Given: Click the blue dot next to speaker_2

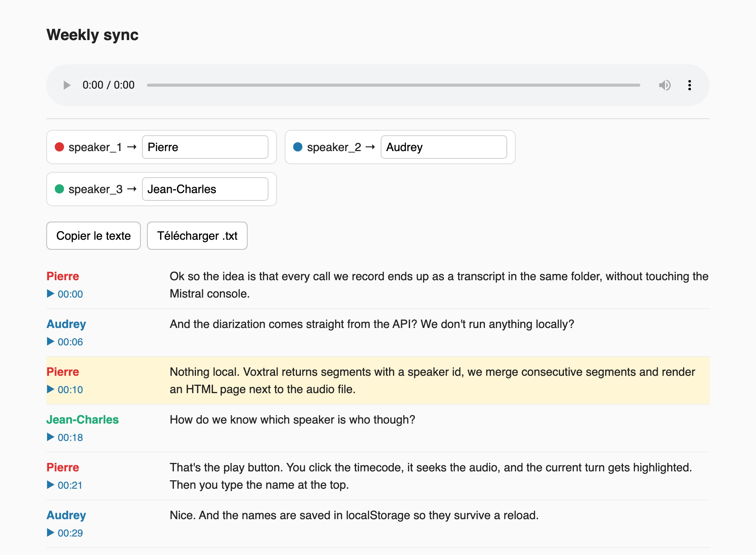Looking at the screenshot, I should pyautogui.click(x=298, y=147).
